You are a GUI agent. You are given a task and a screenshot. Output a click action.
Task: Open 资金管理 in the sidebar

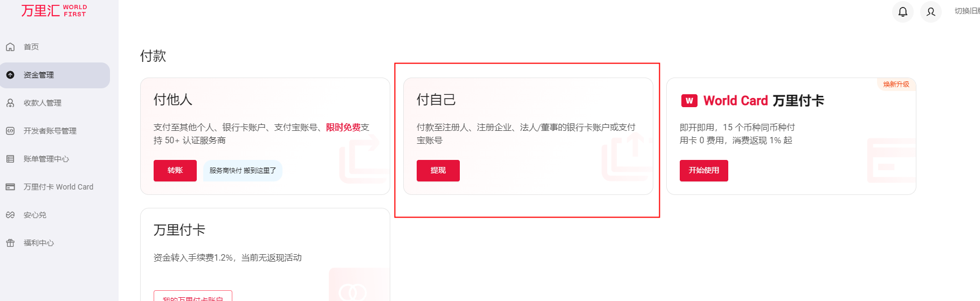[x=55, y=75]
